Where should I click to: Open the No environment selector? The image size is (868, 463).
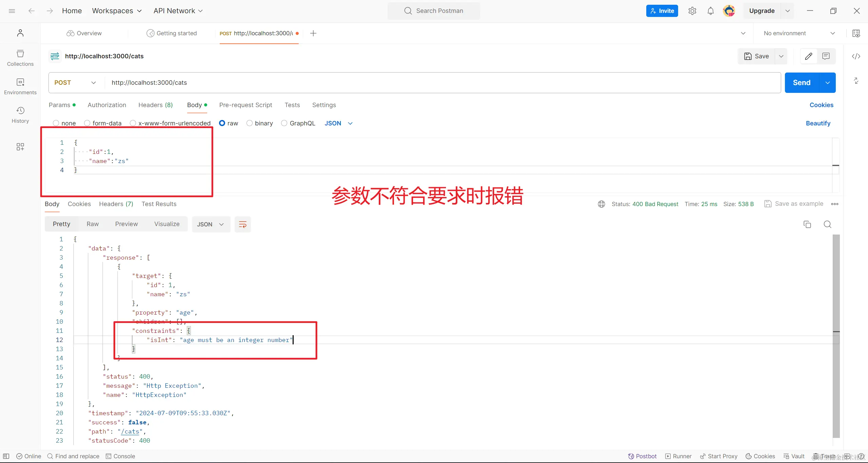pos(800,33)
